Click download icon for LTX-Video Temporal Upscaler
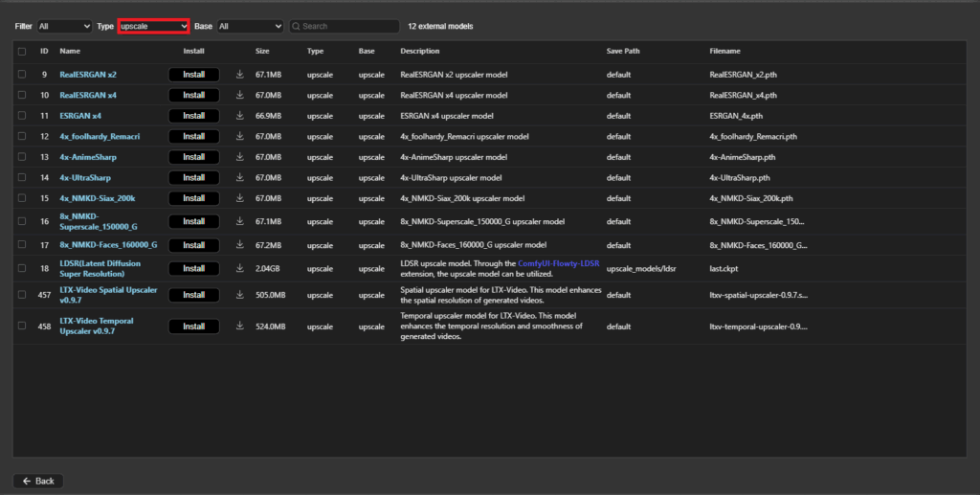Viewport: 980px width, 495px height. 239,326
